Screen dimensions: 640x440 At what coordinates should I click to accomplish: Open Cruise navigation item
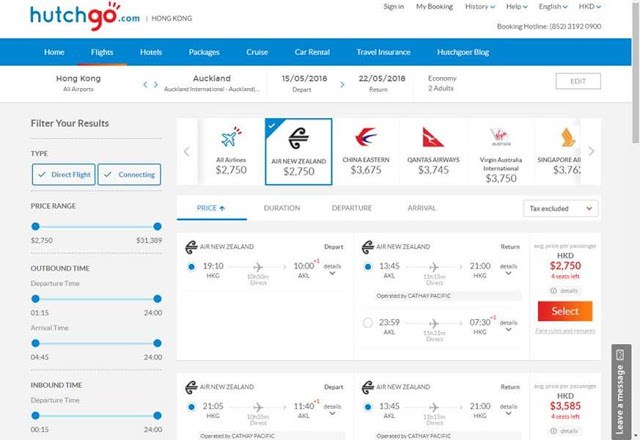[257, 52]
